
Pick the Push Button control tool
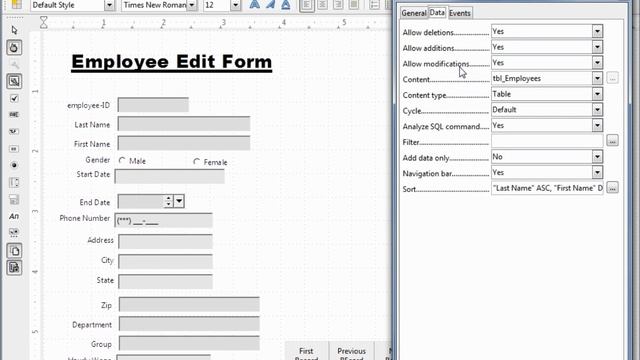[x=14, y=149]
